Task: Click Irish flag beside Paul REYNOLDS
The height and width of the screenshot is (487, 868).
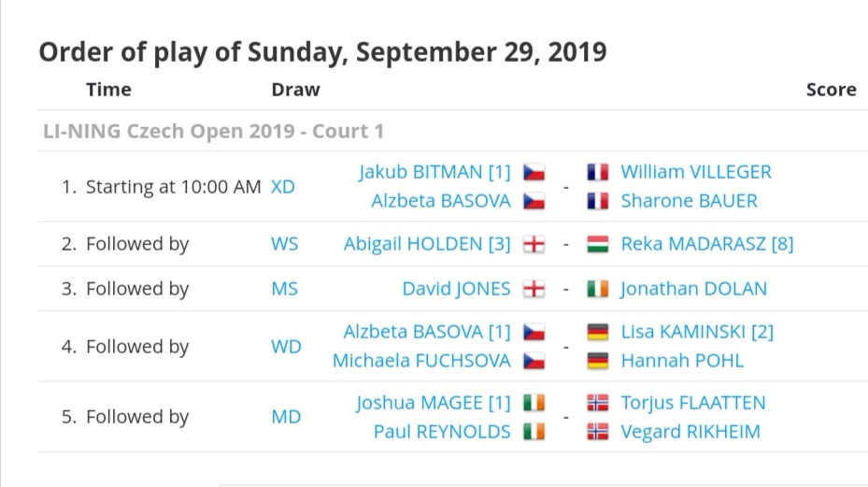Action: 534,432
